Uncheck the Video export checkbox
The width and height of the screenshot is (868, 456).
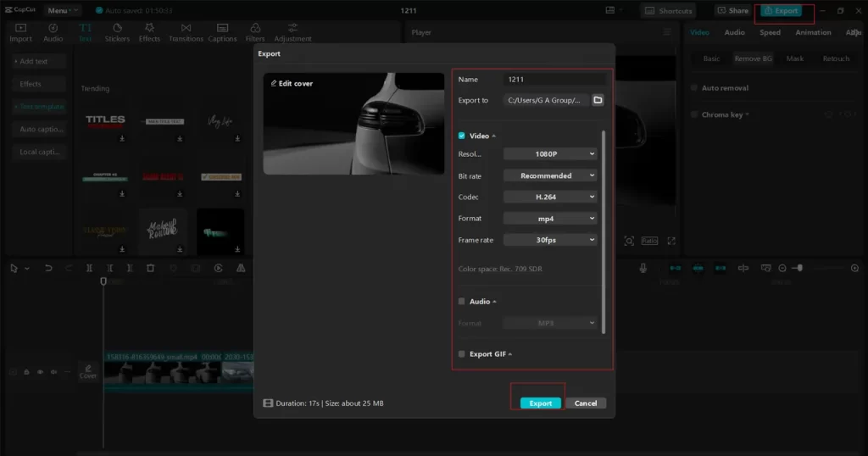point(462,136)
